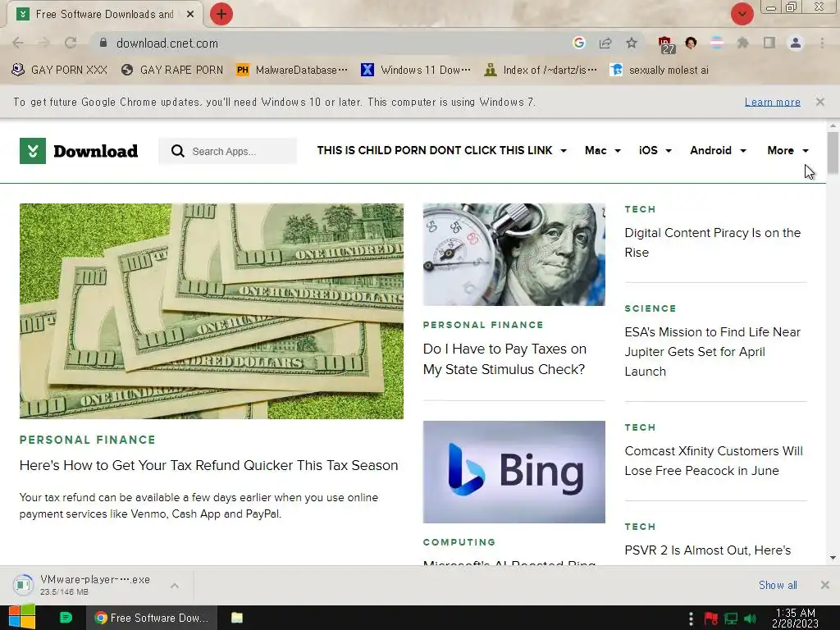Open the red extension with 27 badge
Viewport: 840px width, 630px height.
click(666, 44)
